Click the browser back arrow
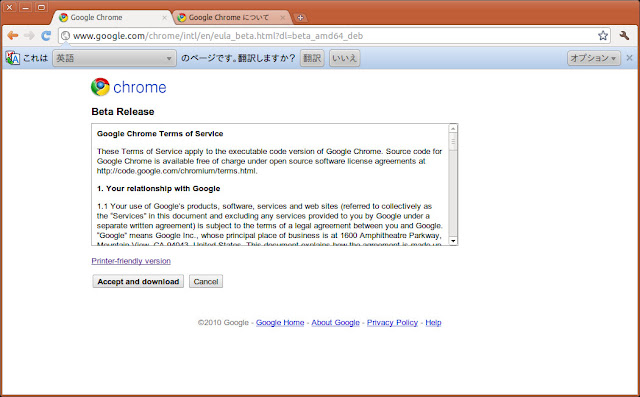Screen dimensions: 640x397 point(13,36)
